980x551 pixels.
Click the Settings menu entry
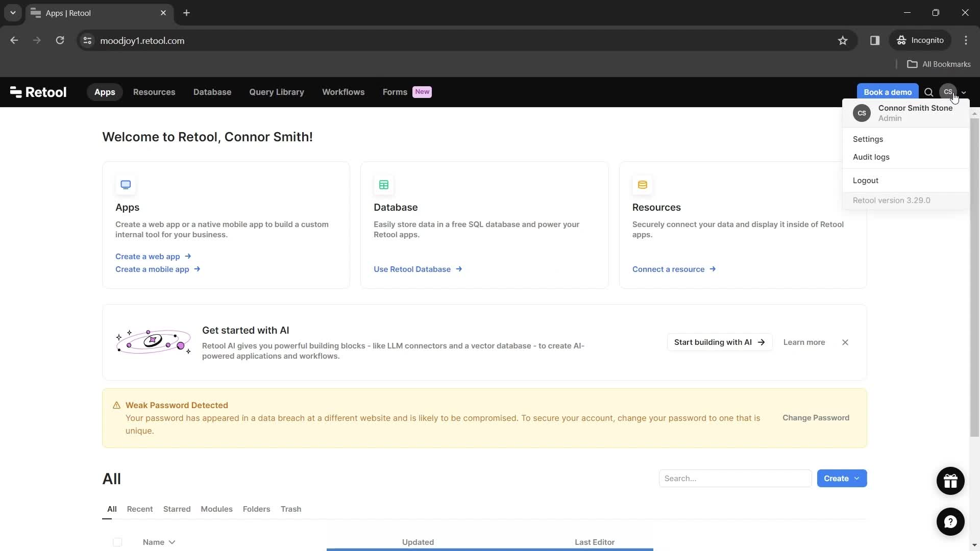(x=868, y=139)
